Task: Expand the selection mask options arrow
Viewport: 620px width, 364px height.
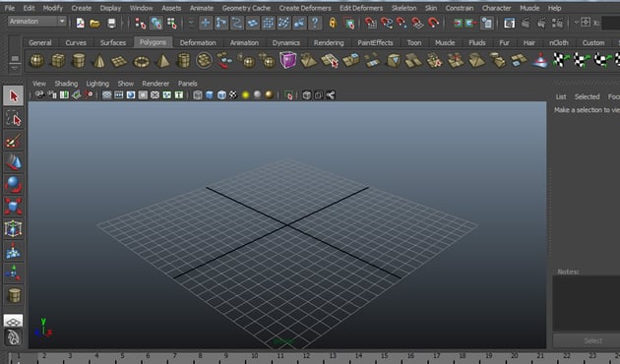Action: [191, 23]
